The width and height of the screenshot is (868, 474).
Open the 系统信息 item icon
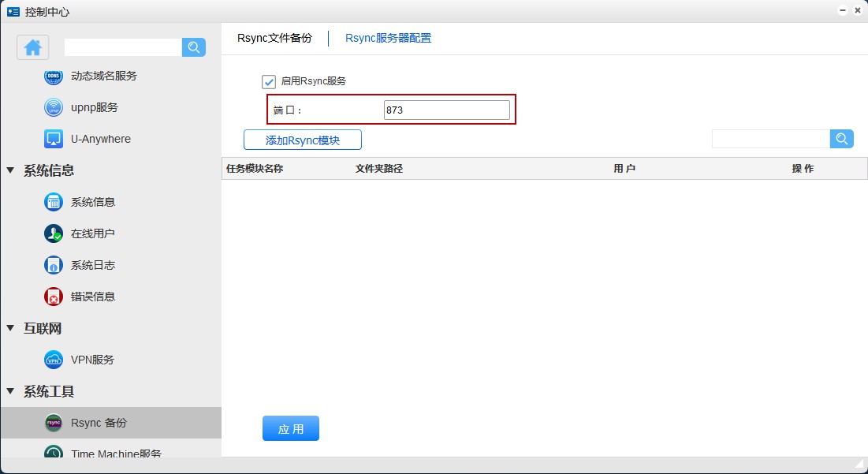coord(54,203)
